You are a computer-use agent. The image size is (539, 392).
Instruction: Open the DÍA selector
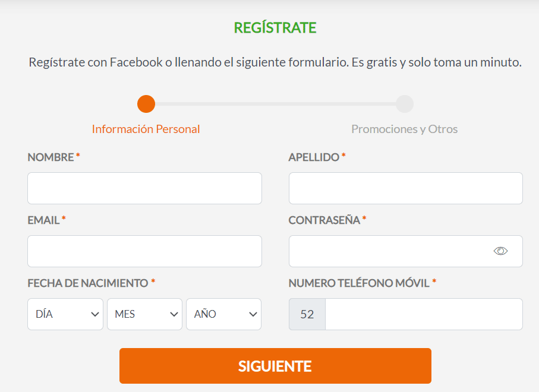coord(65,314)
